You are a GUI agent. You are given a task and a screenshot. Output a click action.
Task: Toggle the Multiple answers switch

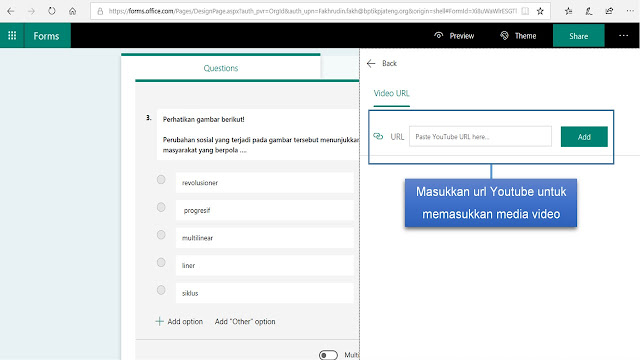tap(328, 355)
